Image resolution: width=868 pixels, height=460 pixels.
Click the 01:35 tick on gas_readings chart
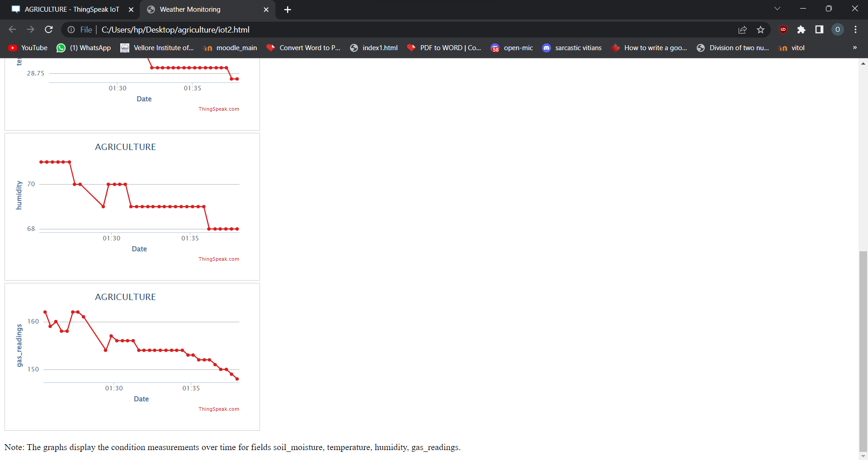(x=191, y=388)
